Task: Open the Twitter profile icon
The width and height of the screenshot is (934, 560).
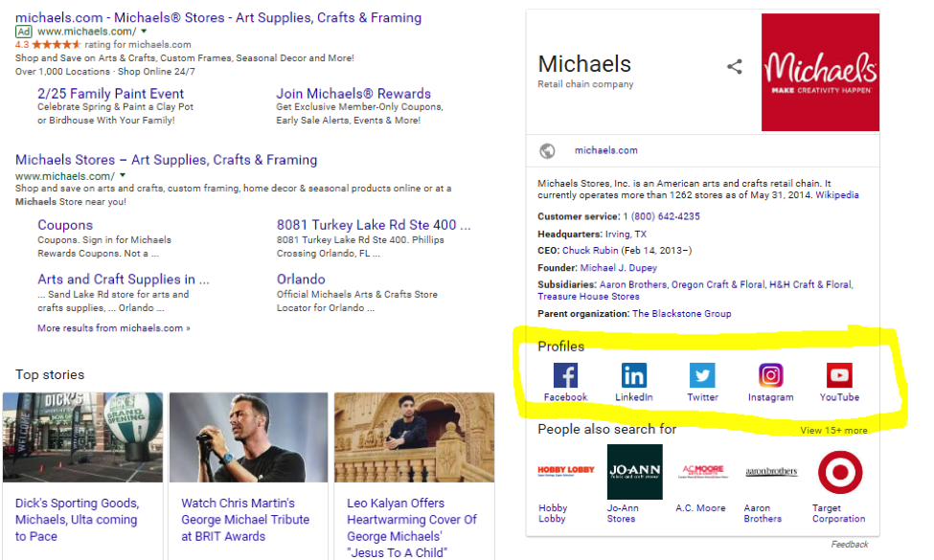Action: (x=702, y=375)
